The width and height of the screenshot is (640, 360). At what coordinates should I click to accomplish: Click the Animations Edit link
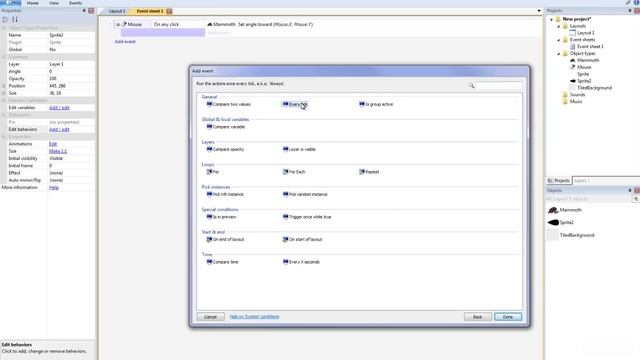[53, 144]
